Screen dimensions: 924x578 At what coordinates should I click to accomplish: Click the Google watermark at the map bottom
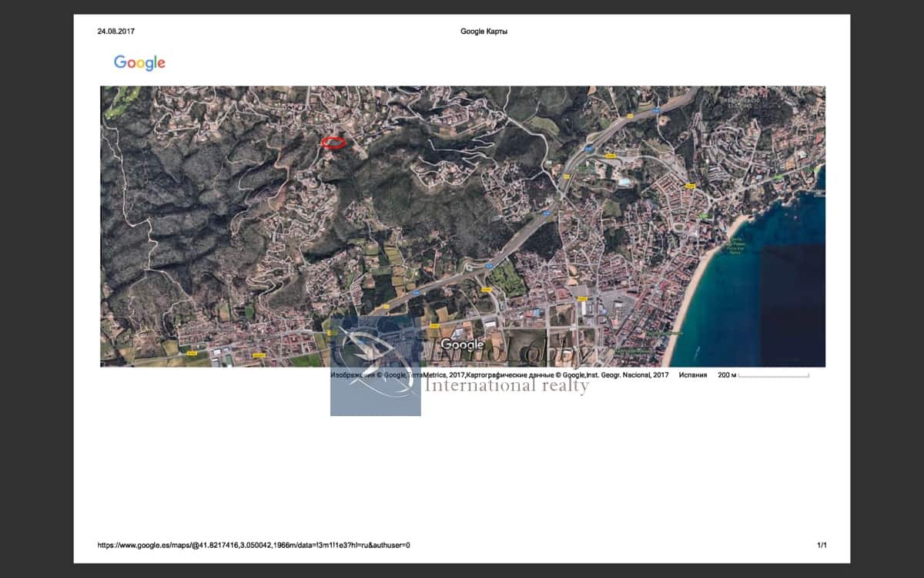(460, 344)
